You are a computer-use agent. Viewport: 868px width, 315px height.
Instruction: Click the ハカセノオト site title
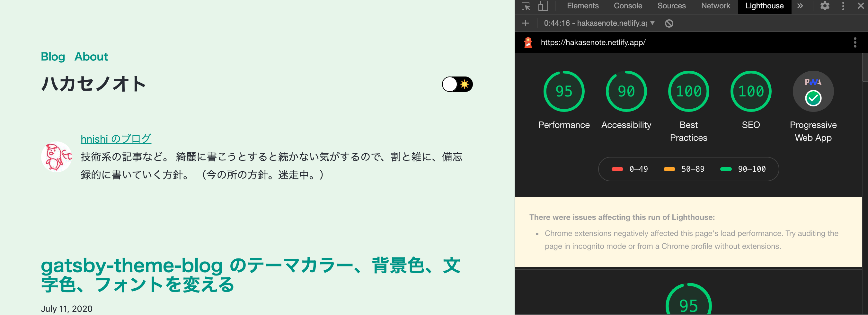(93, 84)
